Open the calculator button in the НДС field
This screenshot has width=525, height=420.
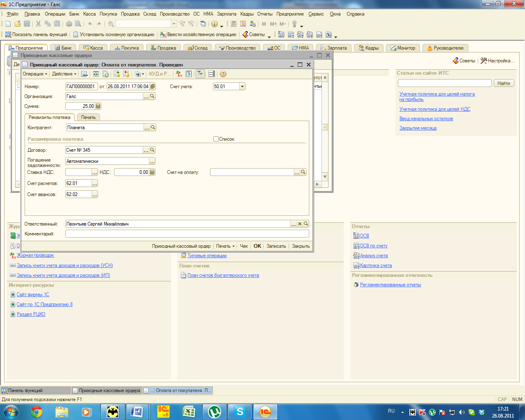(x=153, y=172)
